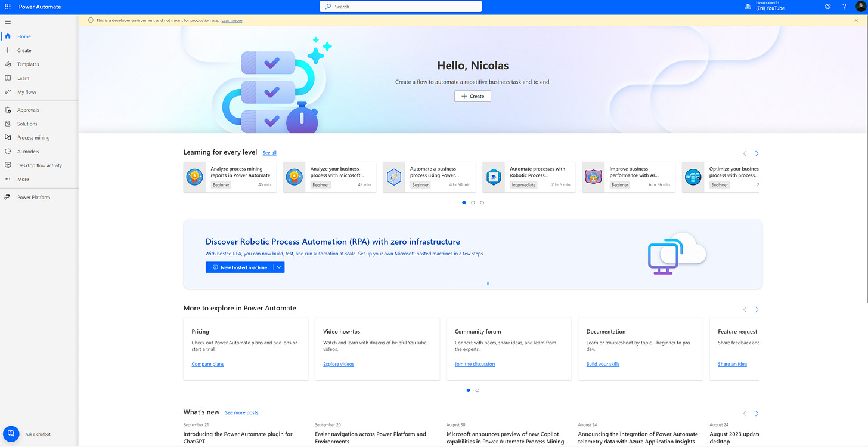Screen dimensions: 868x447
Task: Expand the New hosted machine dropdown arrow
Action: click(279, 267)
